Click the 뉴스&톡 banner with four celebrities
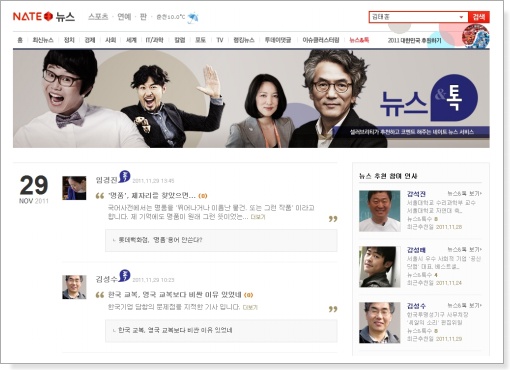 (x=251, y=98)
